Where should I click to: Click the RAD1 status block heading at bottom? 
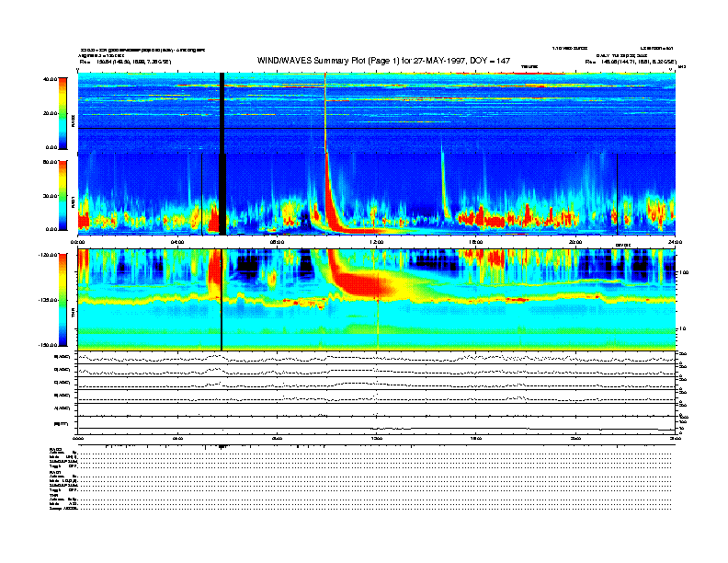56,472
